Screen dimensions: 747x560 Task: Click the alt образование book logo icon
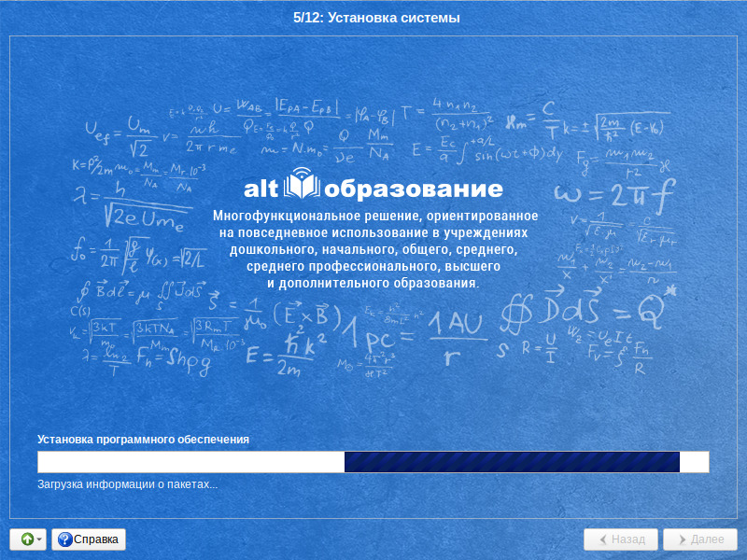302,184
